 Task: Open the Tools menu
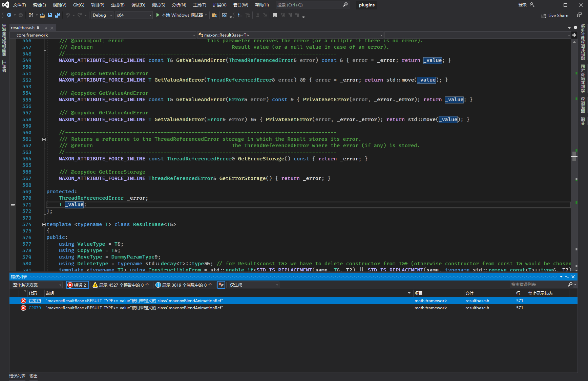tap(199, 5)
